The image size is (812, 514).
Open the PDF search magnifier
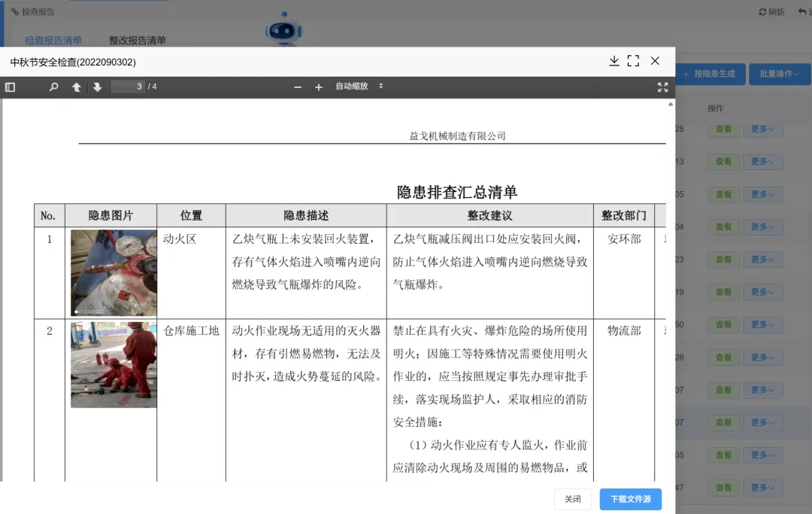[53, 87]
